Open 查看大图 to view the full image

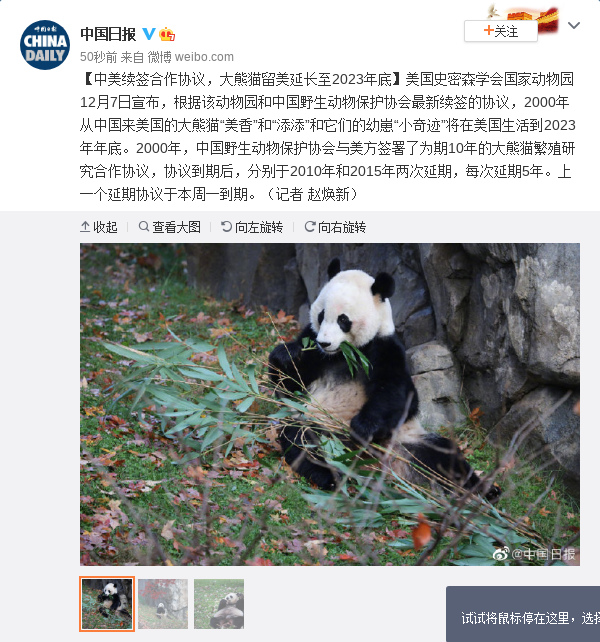tap(170, 227)
